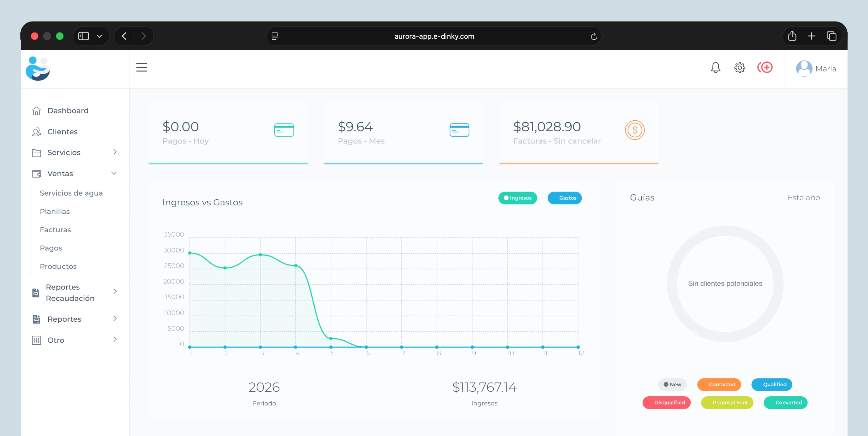
Task: Go forward in browser history
Action: point(144,36)
